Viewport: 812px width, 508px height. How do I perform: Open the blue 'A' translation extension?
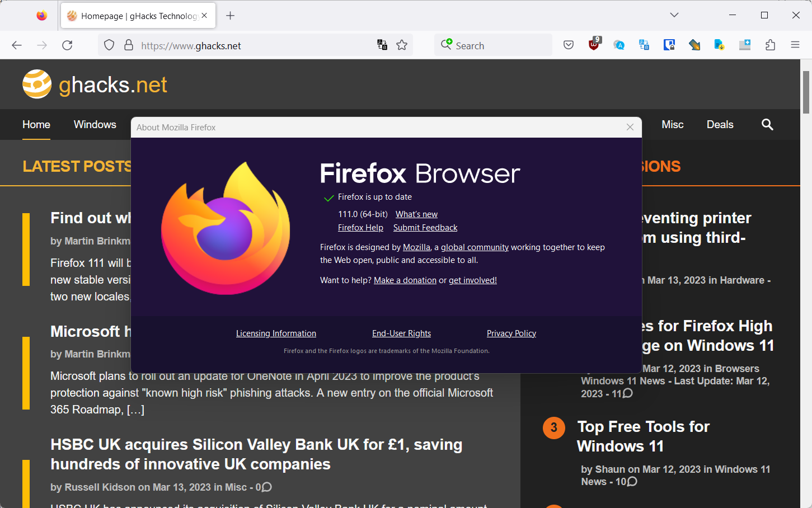coord(619,45)
